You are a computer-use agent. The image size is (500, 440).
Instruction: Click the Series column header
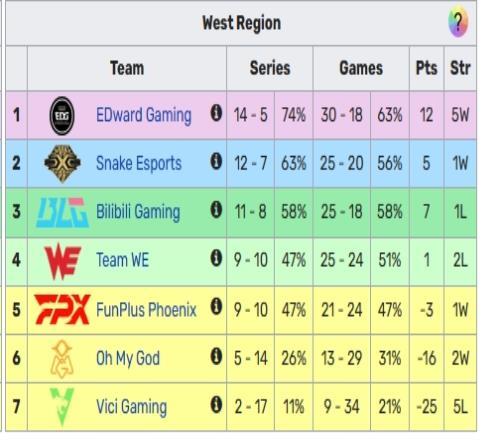click(270, 68)
